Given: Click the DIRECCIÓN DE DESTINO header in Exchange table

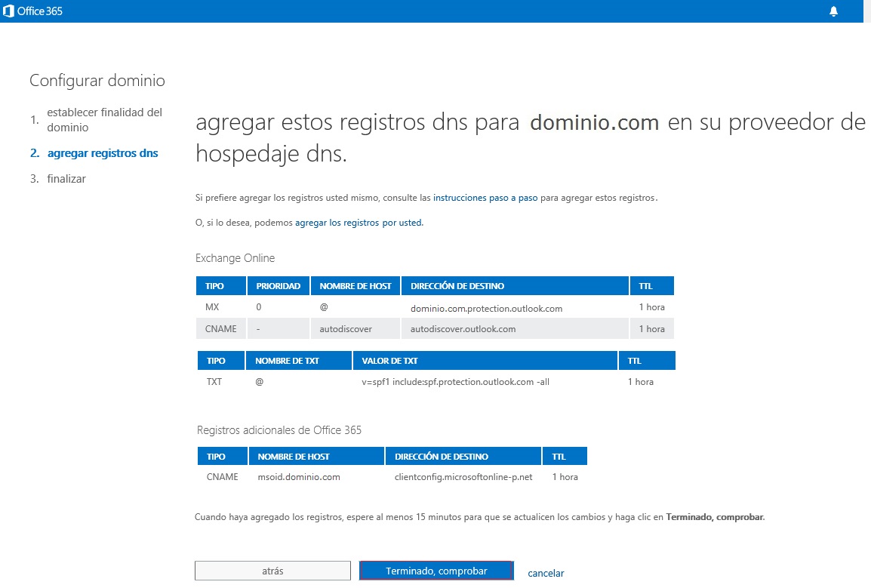Looking at the screenshot, I should (x=457, y=286).
